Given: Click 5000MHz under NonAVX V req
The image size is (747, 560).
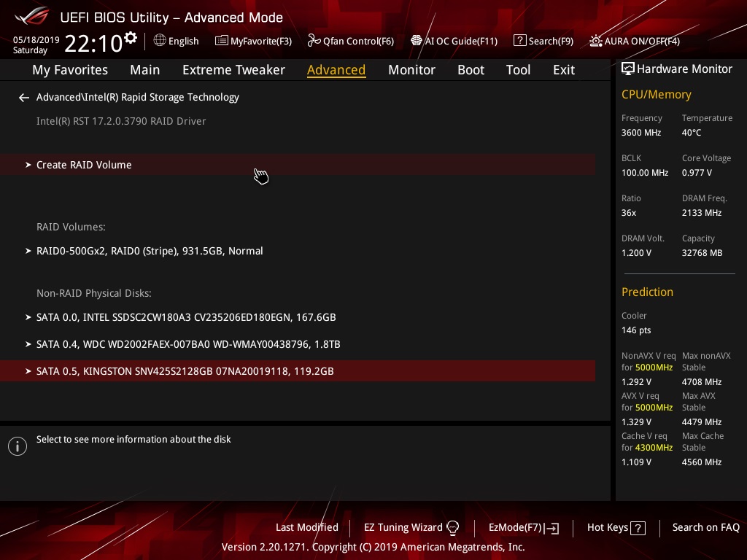Looking at the screenshot, I should click(x=654, y=367).
